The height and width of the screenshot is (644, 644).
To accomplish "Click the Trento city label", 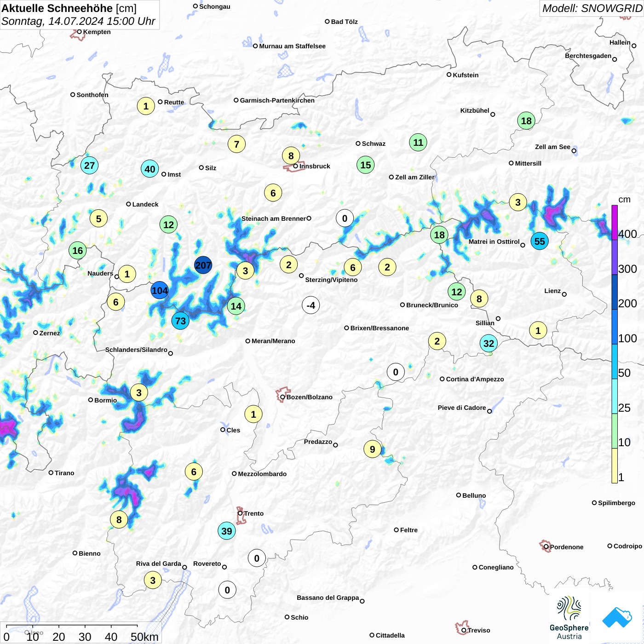I will 254,513.
